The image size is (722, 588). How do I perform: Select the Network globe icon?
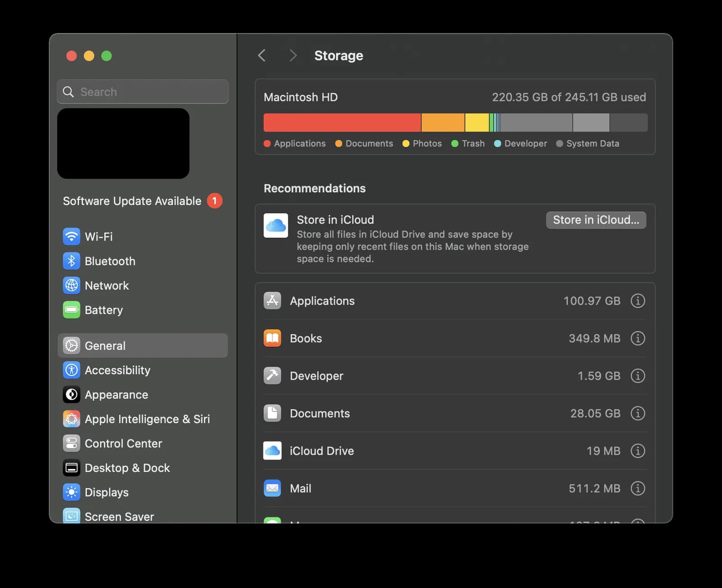point(71,285)
